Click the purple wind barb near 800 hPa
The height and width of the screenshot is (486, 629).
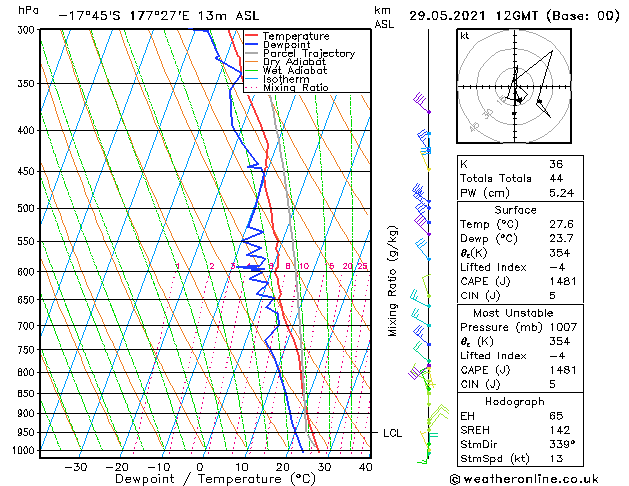tap(419, 371)
